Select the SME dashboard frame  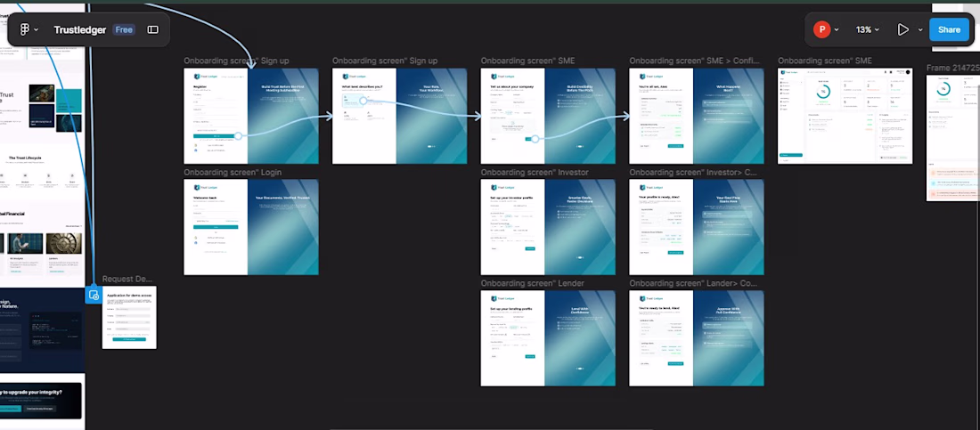coord(845,116)
